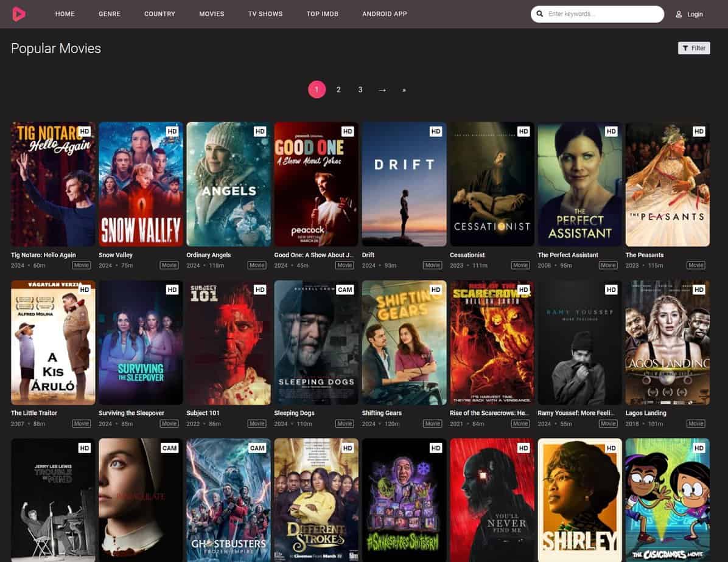This screenshot has height=562, width=728.
Task: Click the Sleeping Dogs title link
Action: pos(295,413)
